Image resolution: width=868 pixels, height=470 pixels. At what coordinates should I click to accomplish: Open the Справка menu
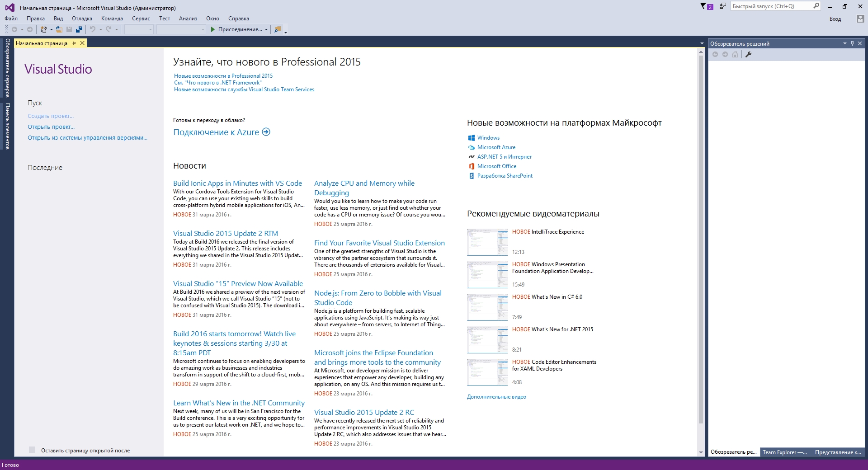pos(239,19)
